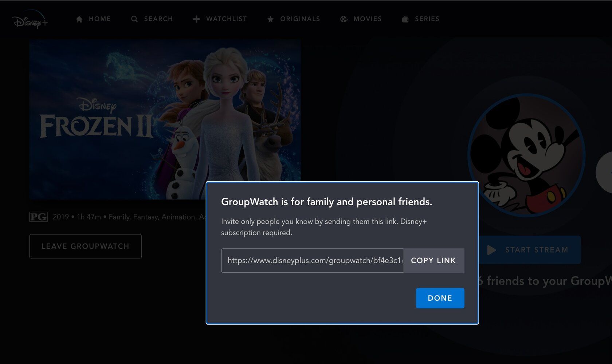
Task: Click the Search magnifier icon
Action: [x=134, y=19]
